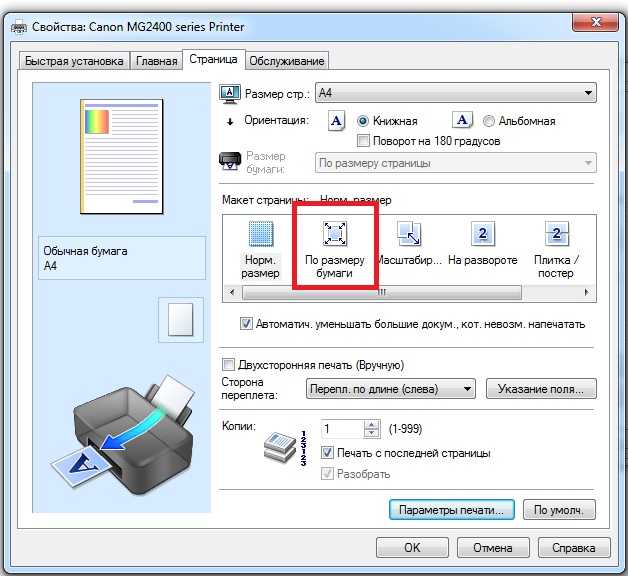The image size is (628, 576).
Task: Click the layout list horizontal scrollbar thumb
Action: (382, 292)
